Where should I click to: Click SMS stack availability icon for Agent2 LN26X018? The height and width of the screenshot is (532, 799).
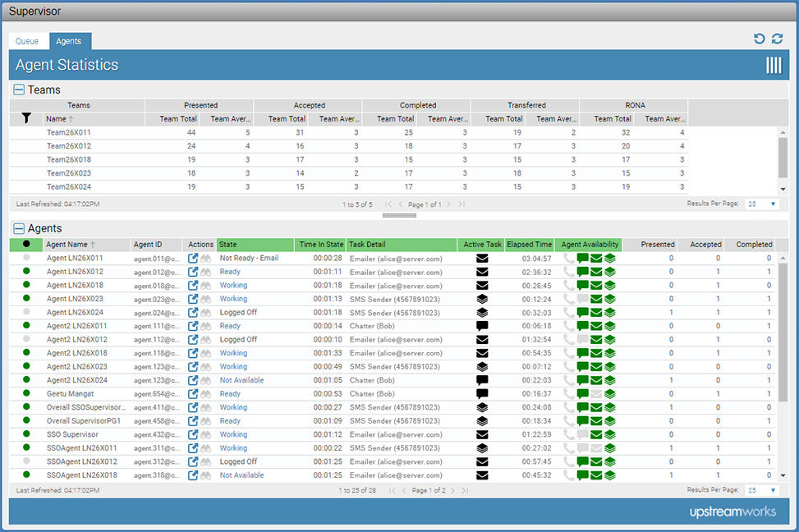pos(610,353)
